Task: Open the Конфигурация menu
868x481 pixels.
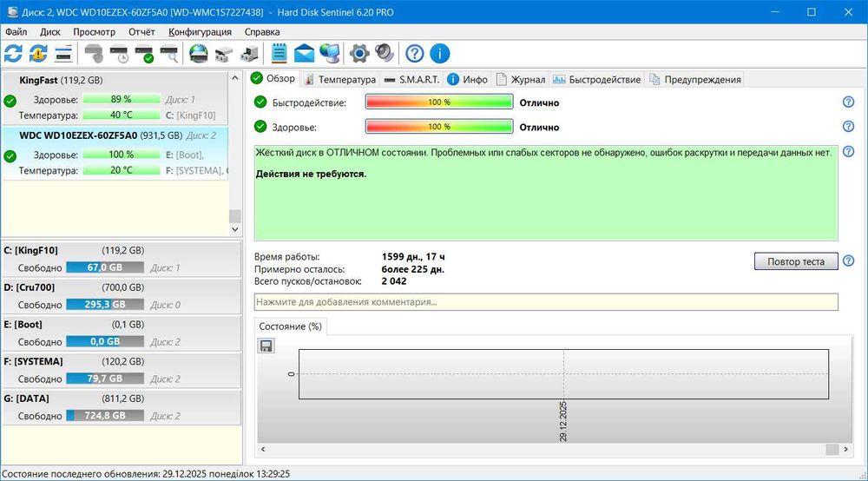Action: [x=201, y=31]
